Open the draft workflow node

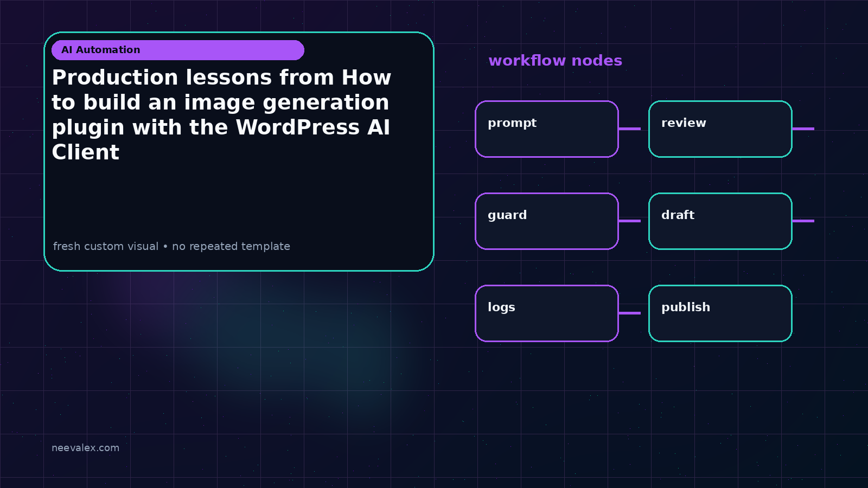pos(720,221)
